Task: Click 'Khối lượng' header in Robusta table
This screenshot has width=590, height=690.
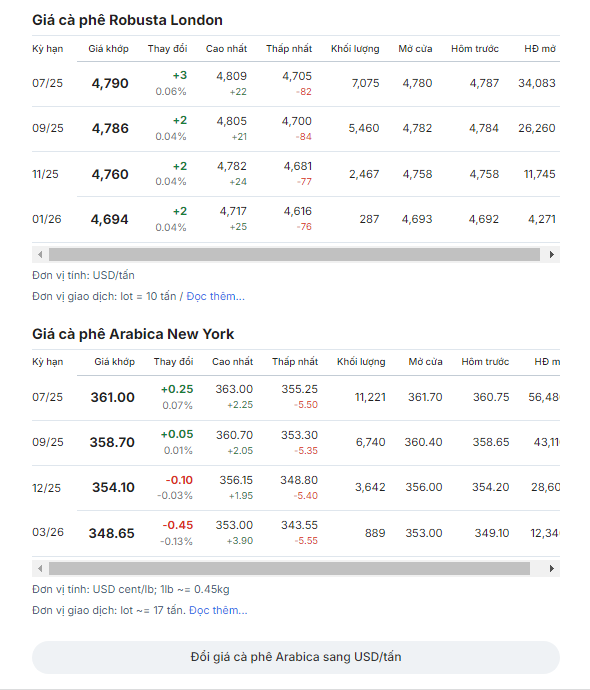Action: point(355,49)
